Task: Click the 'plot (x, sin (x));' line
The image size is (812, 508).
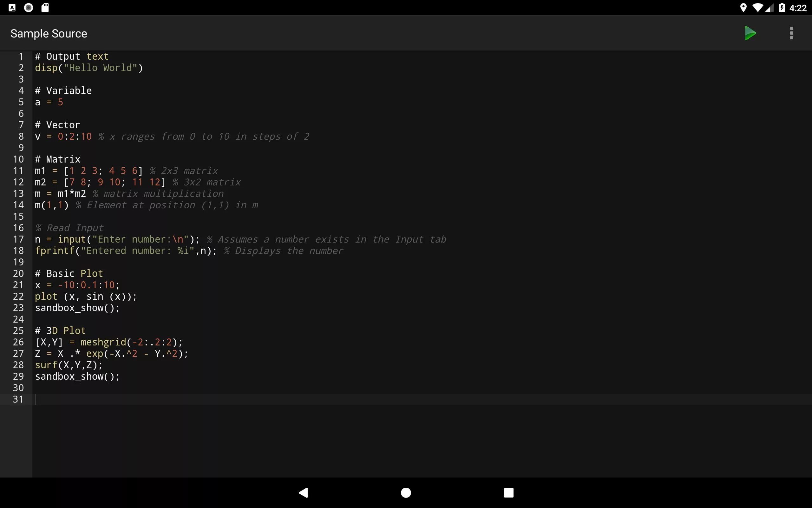Action: pyautogui.click(x=86, y=296)
